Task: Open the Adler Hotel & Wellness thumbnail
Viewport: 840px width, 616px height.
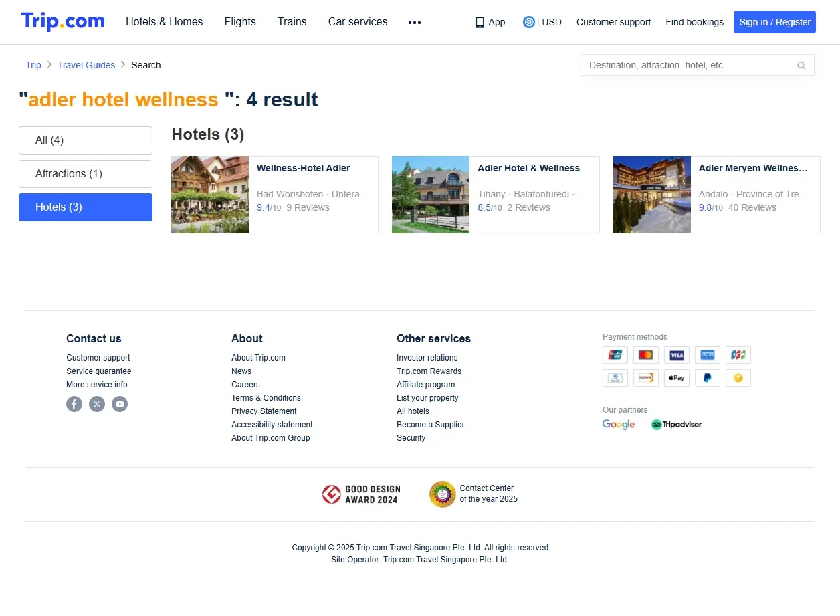Action: click(431, 195)
